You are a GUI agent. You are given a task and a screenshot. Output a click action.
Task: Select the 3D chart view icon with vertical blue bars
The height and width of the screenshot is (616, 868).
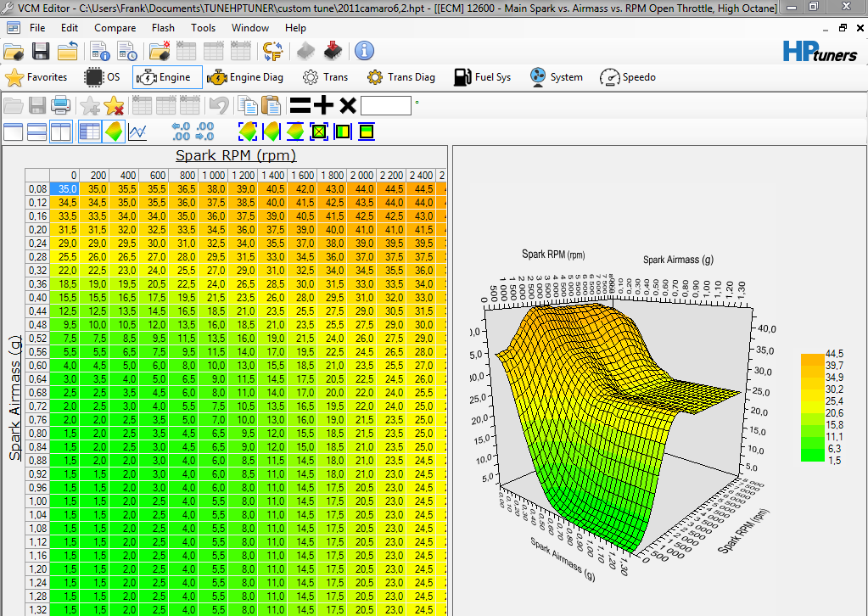click(x=272, y=132)
